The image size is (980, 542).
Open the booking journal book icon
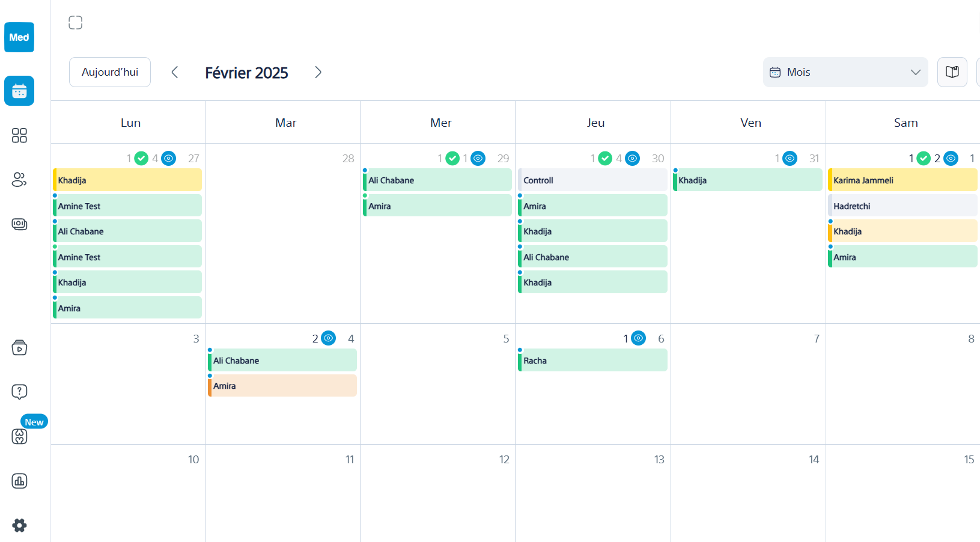(x=952, y=72)
